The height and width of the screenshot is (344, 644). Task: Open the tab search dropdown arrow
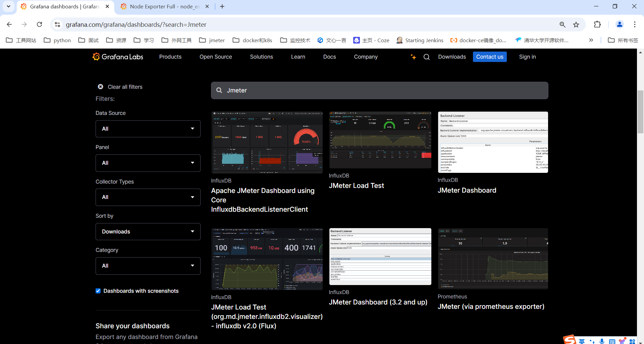tap(8, 6)
